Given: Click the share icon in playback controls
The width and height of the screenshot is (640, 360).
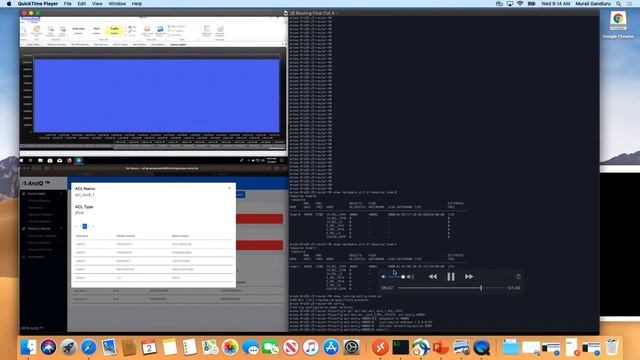Looking at the screenshot, I should pos(518,276).
